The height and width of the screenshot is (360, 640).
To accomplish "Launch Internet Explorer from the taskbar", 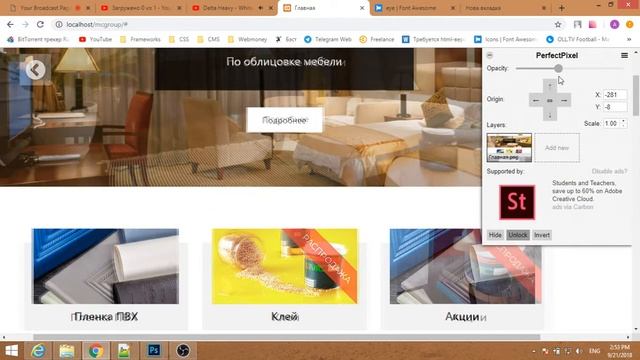I will (38, 351).
